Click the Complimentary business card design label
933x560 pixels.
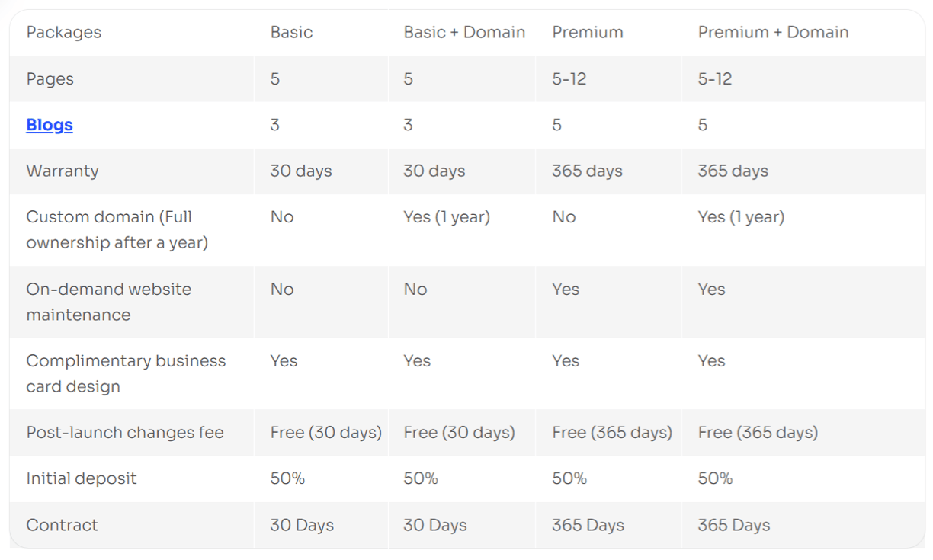126,373
